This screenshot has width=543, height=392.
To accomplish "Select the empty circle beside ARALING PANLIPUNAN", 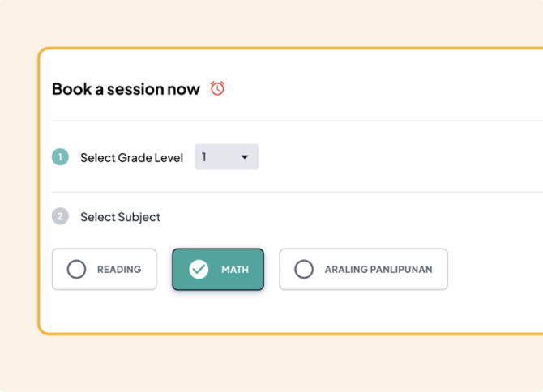I will point(304,270).
